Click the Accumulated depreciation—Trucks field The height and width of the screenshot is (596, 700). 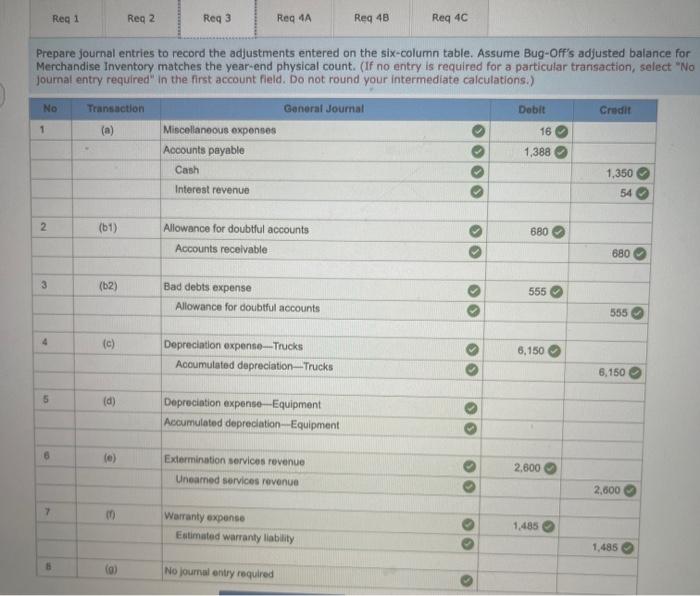click(x=321, y=367)
